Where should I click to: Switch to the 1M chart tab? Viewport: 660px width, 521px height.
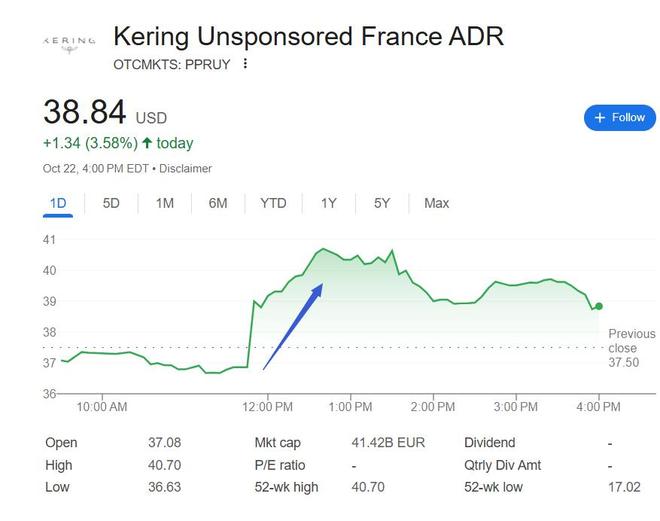pyautogui.click(x=165, y=203)
